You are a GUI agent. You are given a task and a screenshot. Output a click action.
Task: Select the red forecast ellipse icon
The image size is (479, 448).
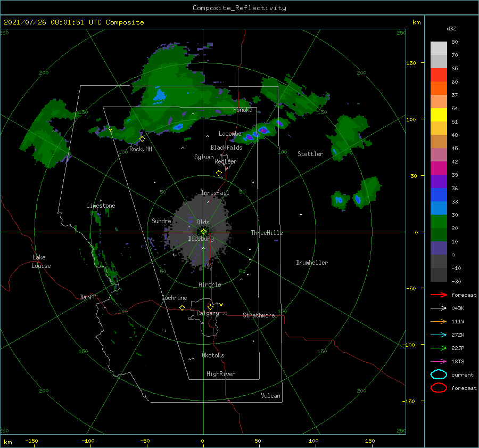(x=439, y=388)
